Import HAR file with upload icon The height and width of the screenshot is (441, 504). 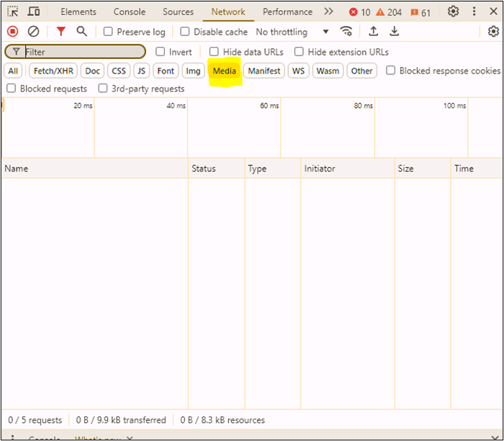pos(373,32)
